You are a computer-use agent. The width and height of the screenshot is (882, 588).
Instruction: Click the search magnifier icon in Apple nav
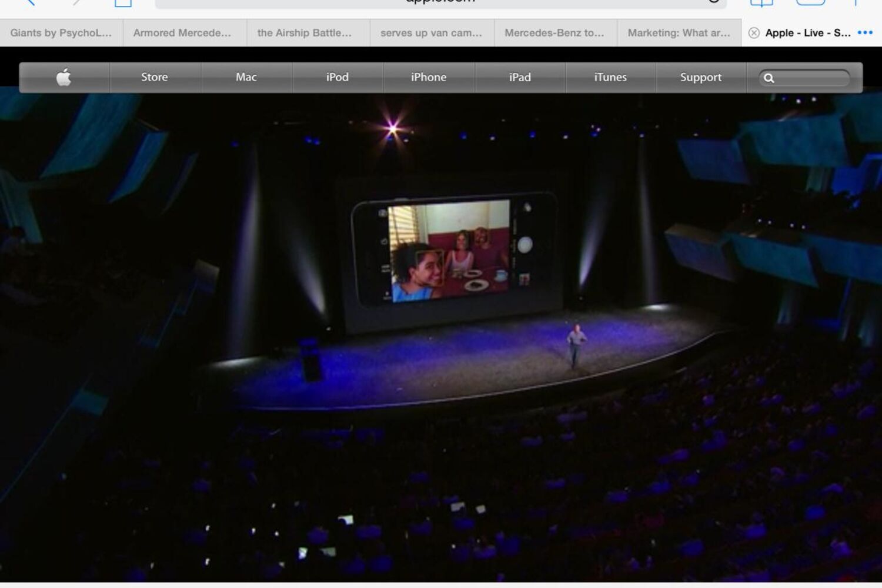(769, 78)
